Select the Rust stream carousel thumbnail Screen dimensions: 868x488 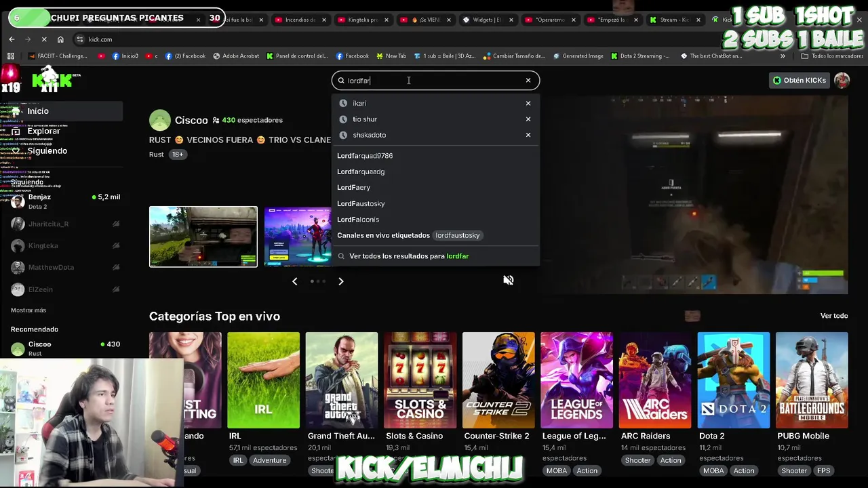(203, 237)
